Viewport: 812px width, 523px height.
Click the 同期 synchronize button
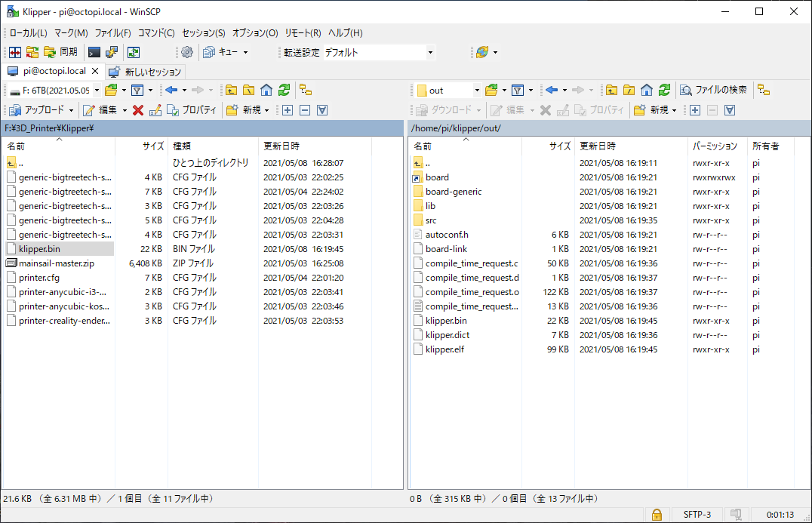pos(61,52)
